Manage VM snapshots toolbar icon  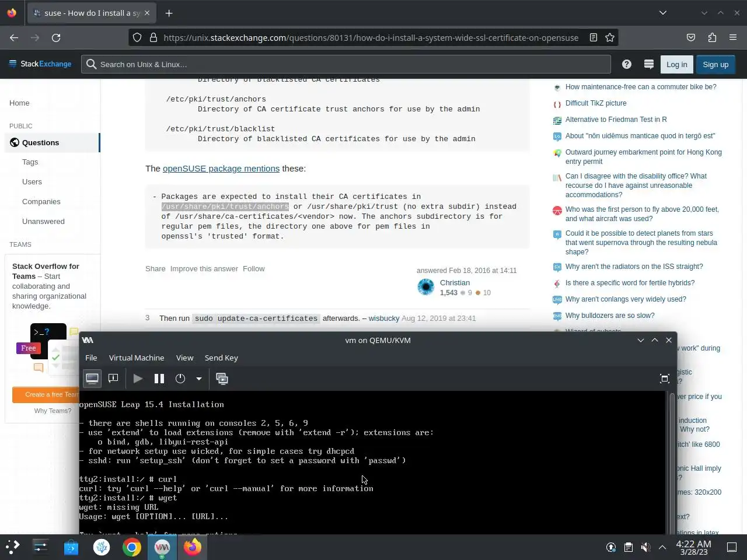tap(222, 379)
